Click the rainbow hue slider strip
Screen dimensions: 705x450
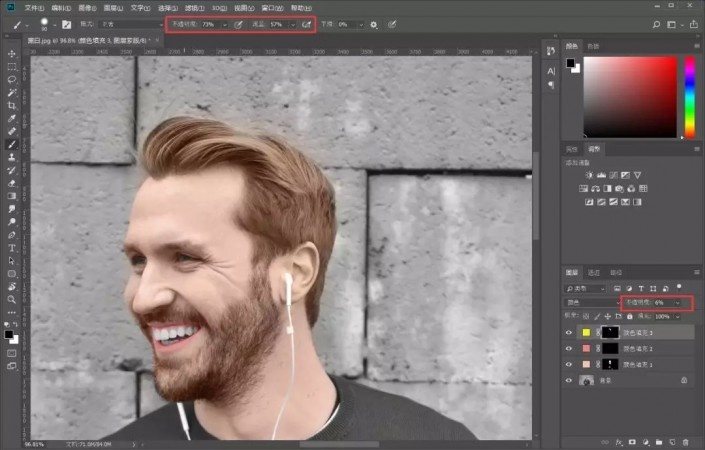(x=690, y=95)
